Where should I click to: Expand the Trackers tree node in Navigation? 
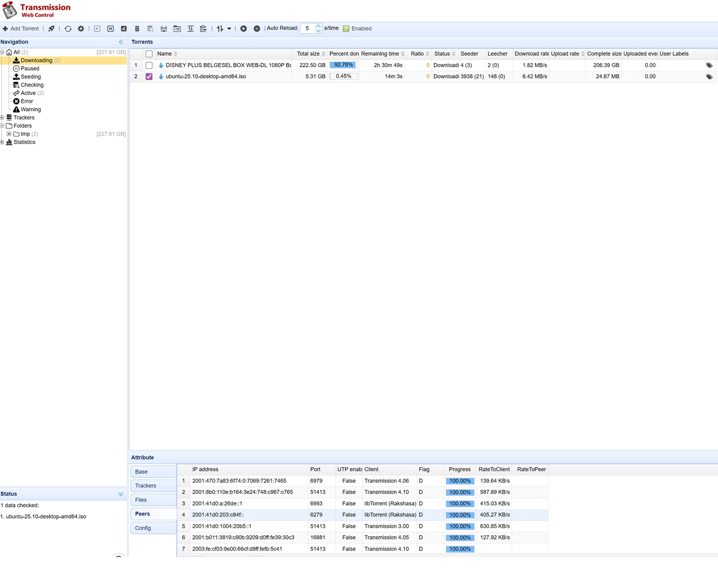pos(2,118)
